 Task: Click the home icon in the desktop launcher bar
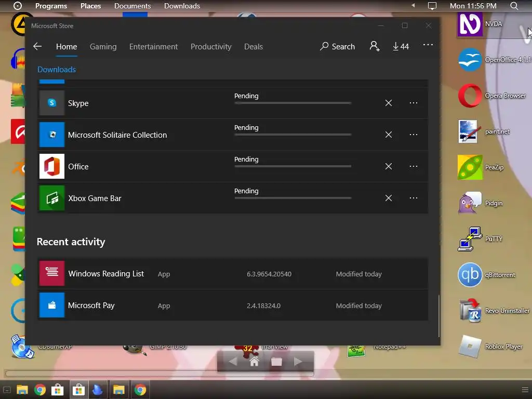pyautogui.click(x=254, y=362)
